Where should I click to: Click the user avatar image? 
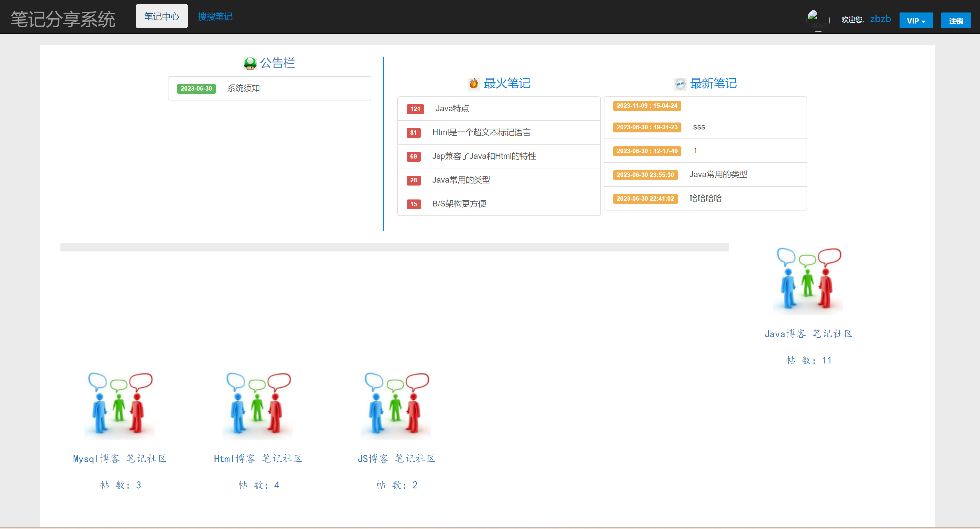click(818, 20)
